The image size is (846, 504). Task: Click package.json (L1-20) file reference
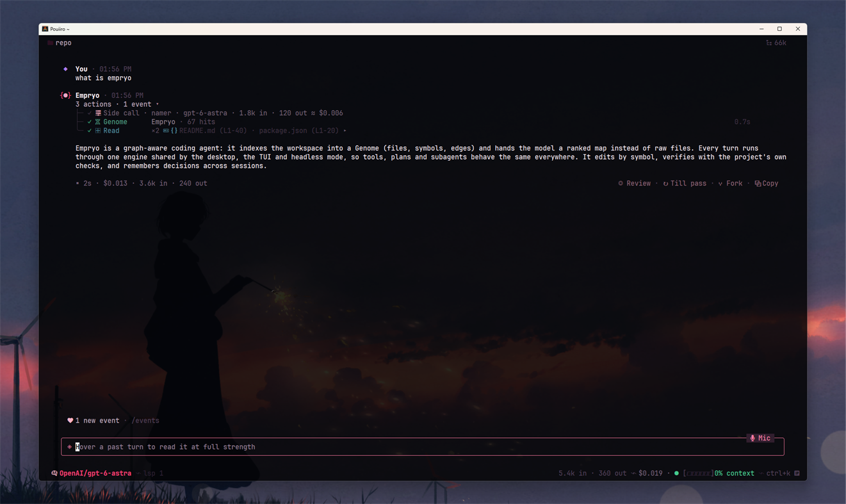[x=299, y=131]
